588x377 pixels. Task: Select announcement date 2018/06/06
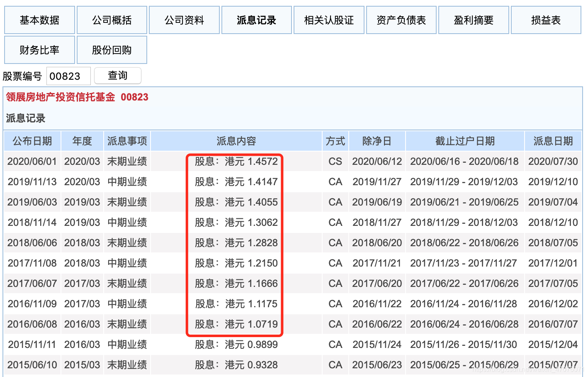point(32,243)
